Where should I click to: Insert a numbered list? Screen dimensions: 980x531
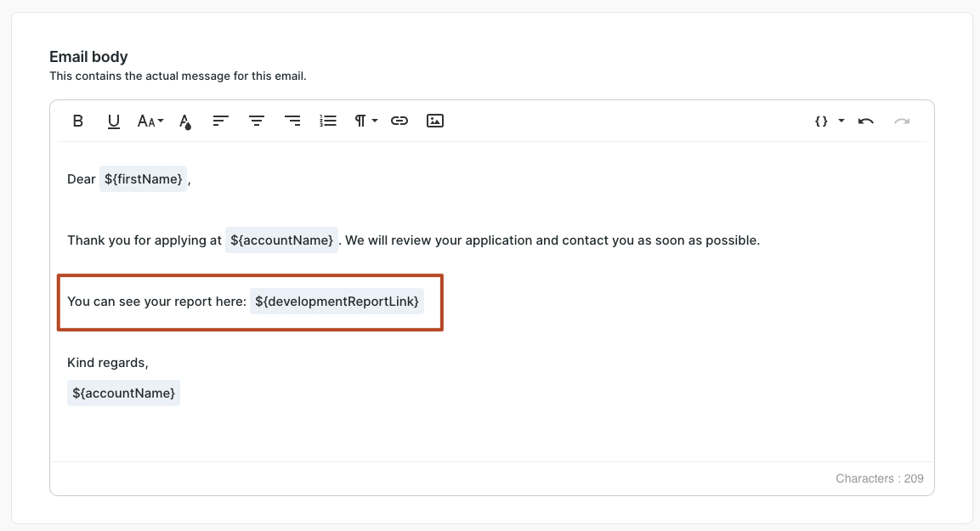click(x=328, y=121)
